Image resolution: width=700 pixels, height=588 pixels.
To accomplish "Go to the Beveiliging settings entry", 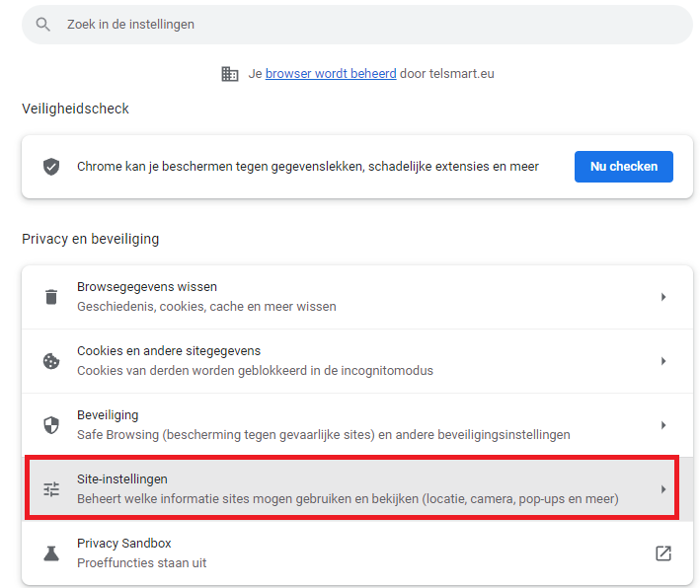I will 108,415.
